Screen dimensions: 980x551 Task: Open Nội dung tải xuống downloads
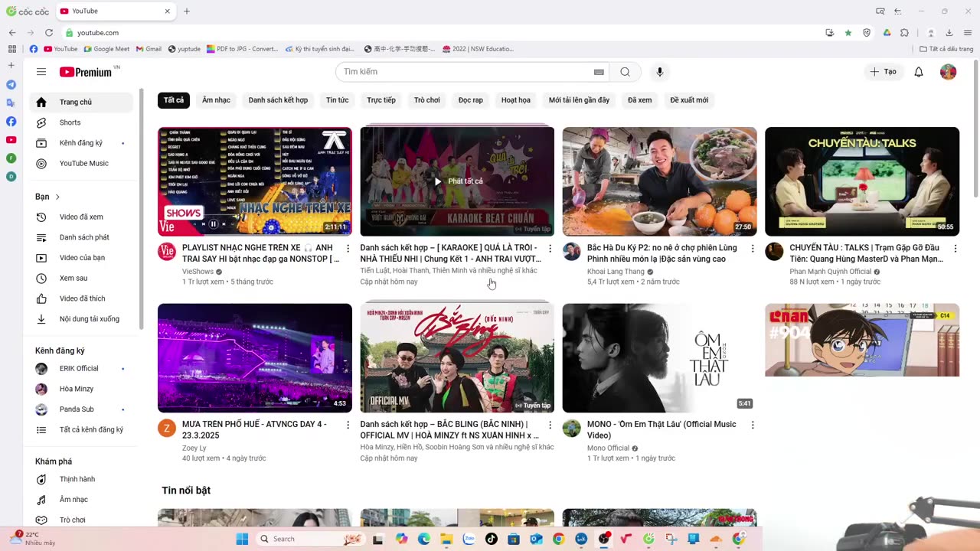pyautogui.click(x=83, y=319)
